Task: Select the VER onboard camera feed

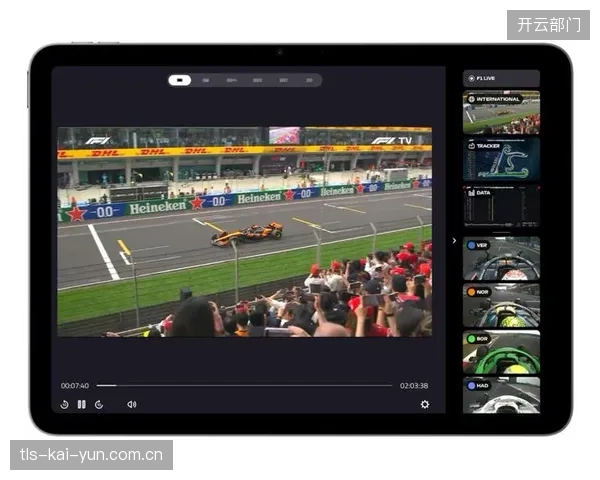Action: pyautogui.click(x=501, y=258)
